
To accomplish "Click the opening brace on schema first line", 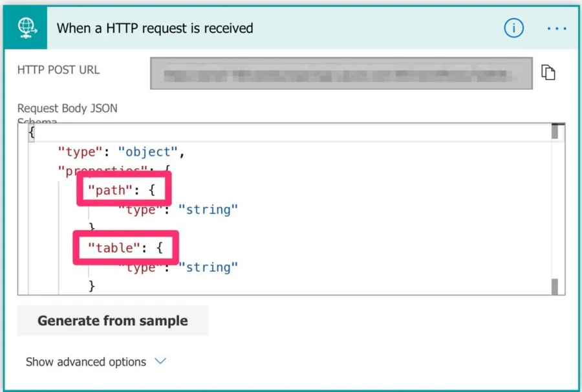I will pyautogui.click(x=31, y=133).
